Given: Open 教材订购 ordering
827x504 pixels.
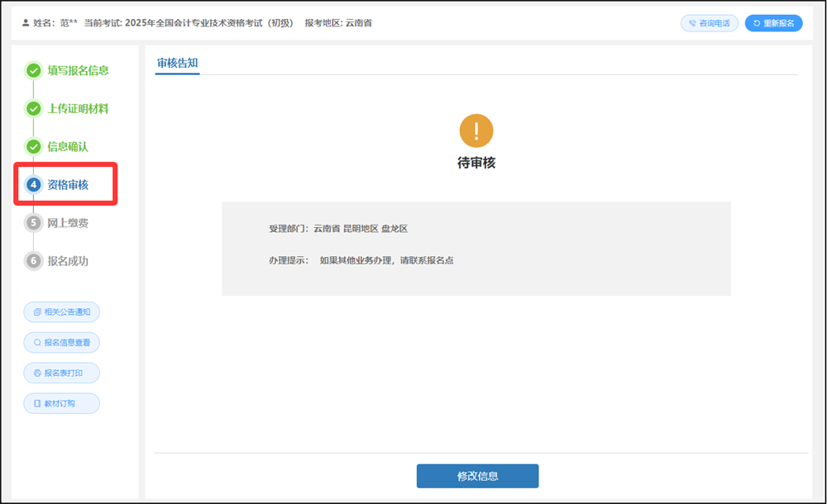Looking at the screenshot, I should click(x=62, y=404).
